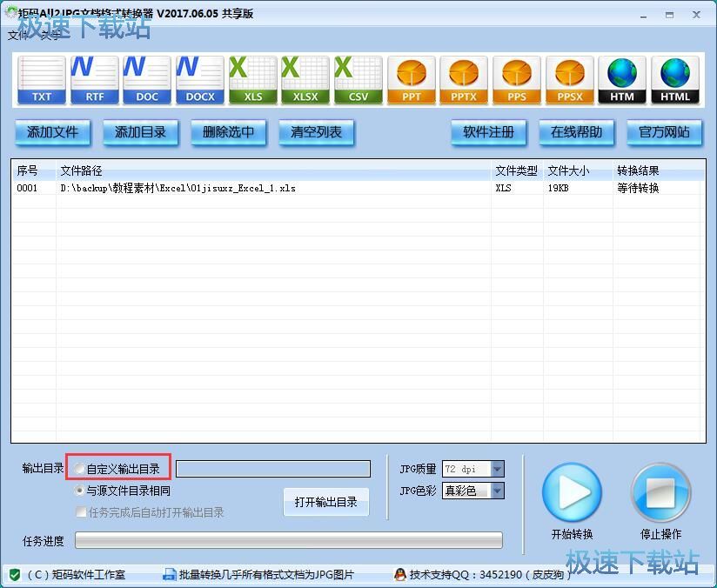Click the 添加文件 button
This screenshot has width=717, height=588.
click(x=52, y=132)
